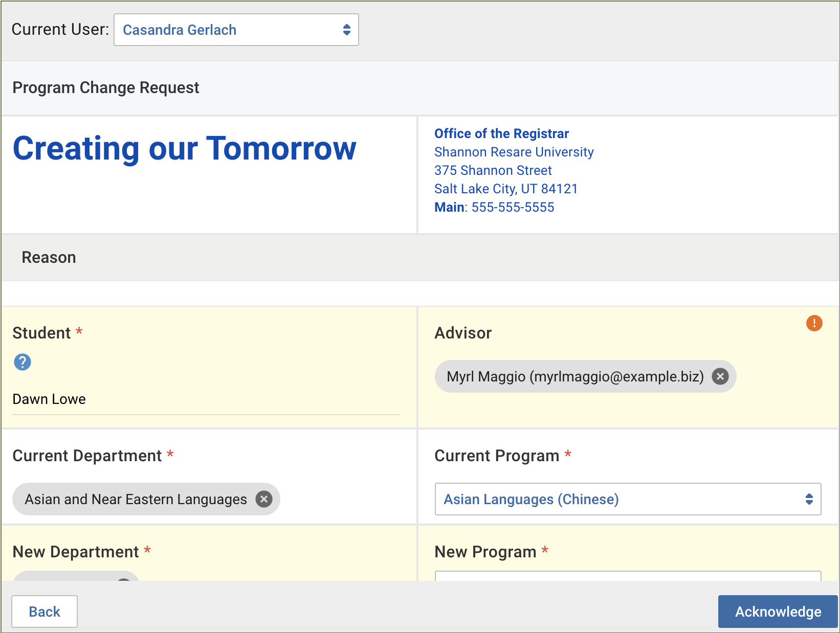Click the Myrl Maggio advisor chip

coord(576,376)
